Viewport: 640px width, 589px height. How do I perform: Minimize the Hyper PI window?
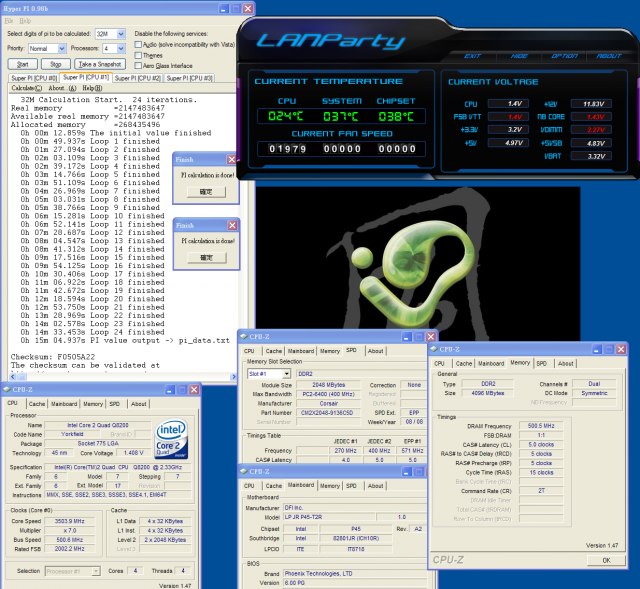click(x=224, y=9)
